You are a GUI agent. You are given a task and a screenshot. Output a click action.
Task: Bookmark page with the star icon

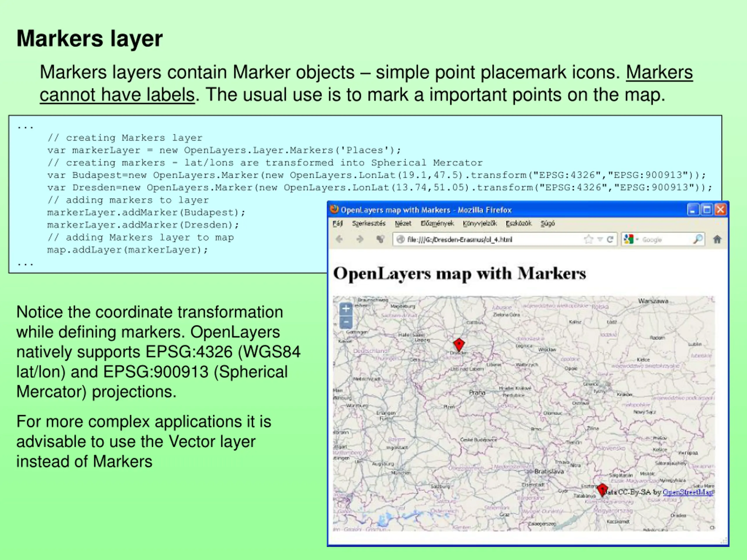tap(588, 239)
